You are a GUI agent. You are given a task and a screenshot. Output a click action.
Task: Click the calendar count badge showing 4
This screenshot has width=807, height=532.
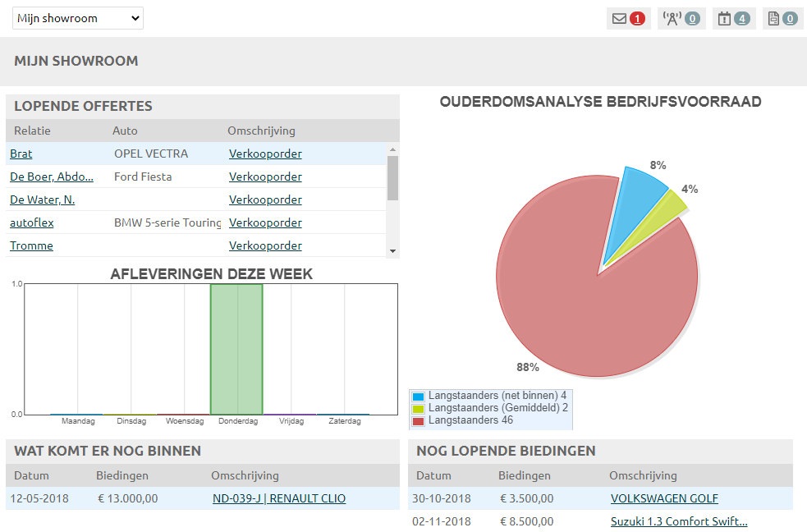[742, 19]
